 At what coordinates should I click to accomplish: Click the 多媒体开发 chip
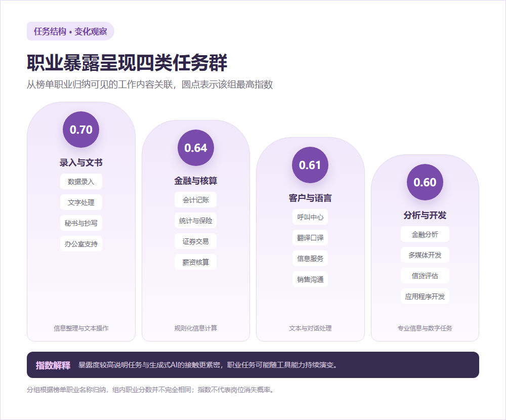pyautogui.click(x=425, y=255)
